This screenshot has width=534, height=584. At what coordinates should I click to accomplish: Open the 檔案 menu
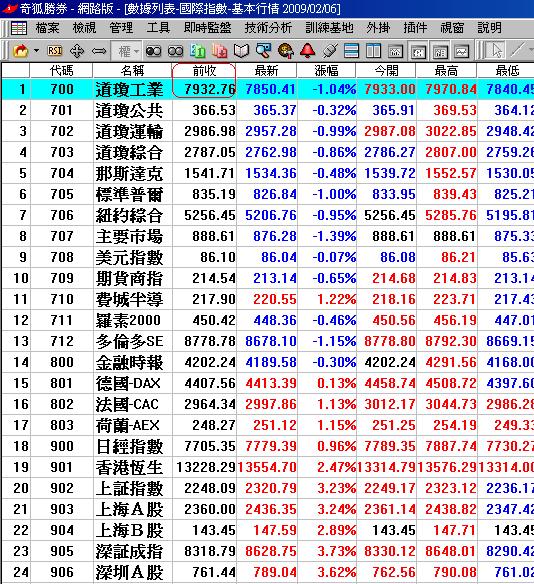(x=47, y=28)
